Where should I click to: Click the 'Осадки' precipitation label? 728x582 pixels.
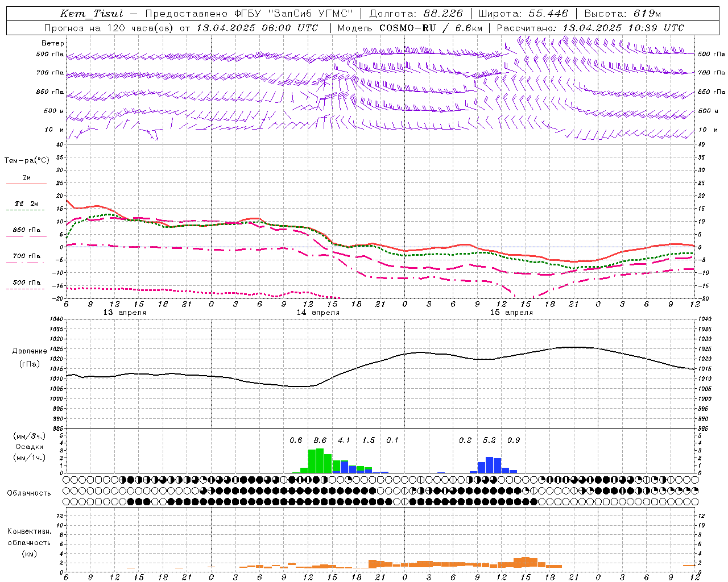[30, 447]
